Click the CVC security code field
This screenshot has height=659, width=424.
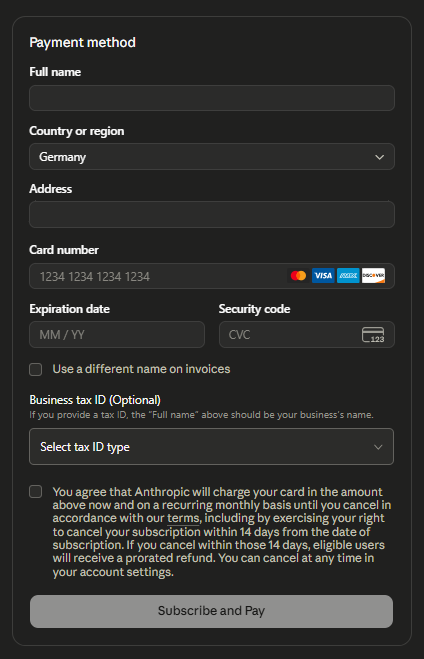(x=307, y=335)
